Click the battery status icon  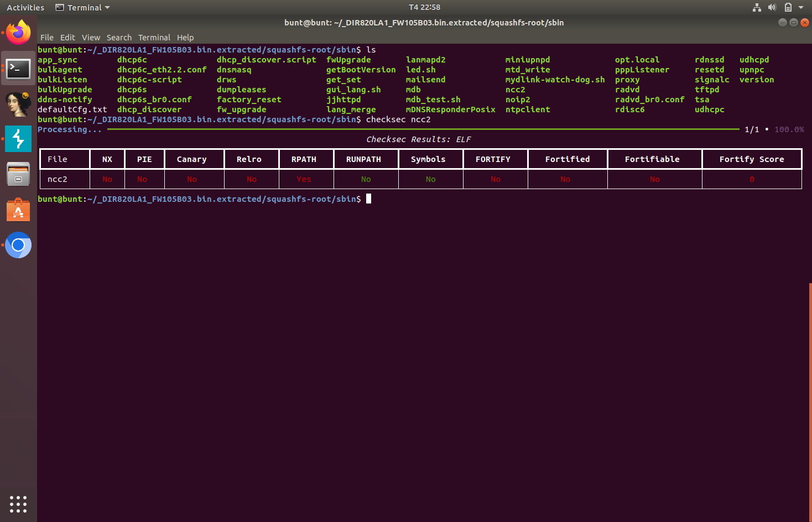click(x=788, y=7)
